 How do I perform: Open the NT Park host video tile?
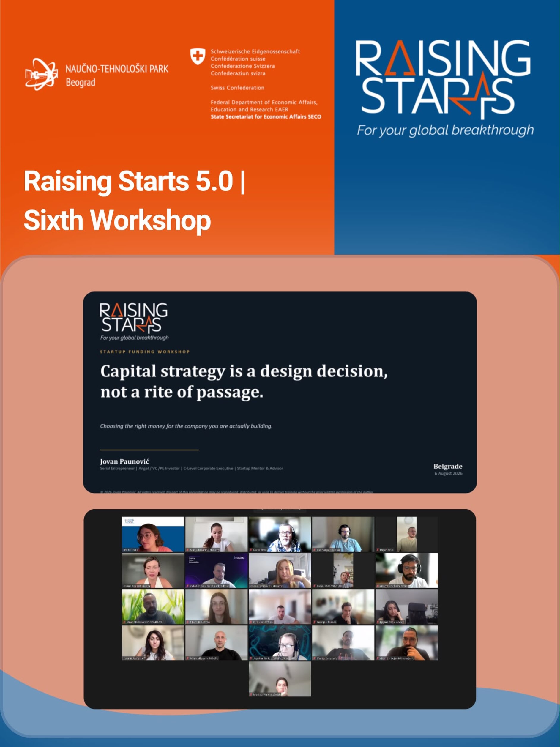[x=153, y=534]
